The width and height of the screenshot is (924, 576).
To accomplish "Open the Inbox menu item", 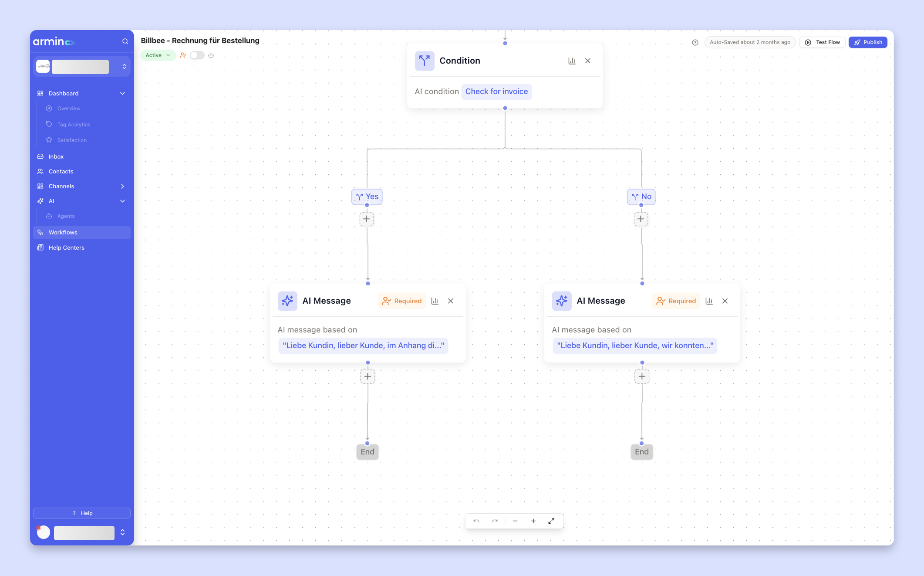I will tap(56, 156).
